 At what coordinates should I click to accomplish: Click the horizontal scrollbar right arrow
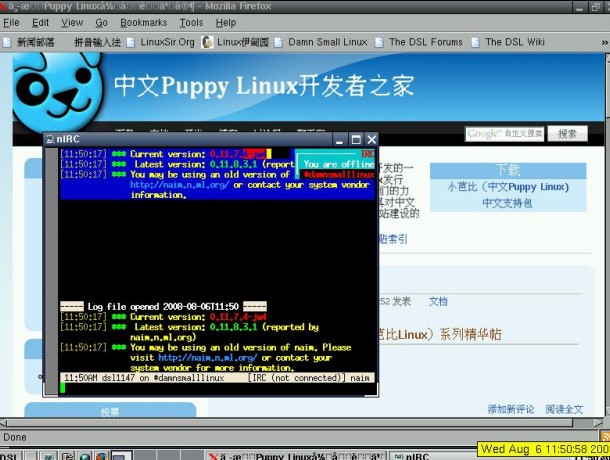[x=598, y=423]
